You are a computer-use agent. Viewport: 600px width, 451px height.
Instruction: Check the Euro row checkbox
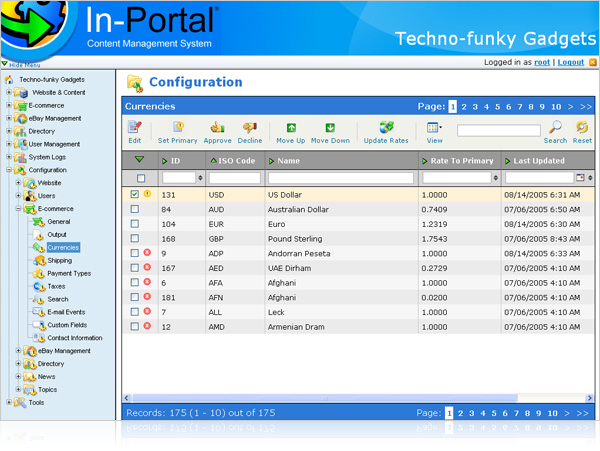pyautogui.click(x=134, y=224)
